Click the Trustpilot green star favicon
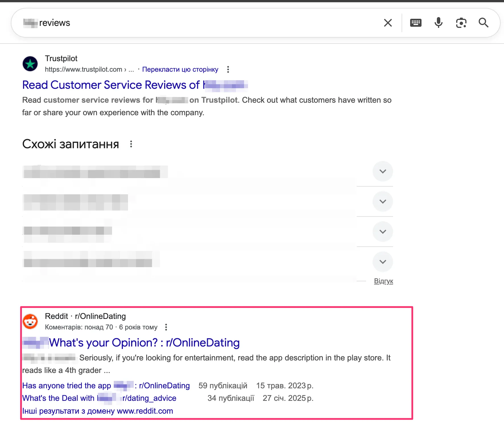 (x=30, y=64)
